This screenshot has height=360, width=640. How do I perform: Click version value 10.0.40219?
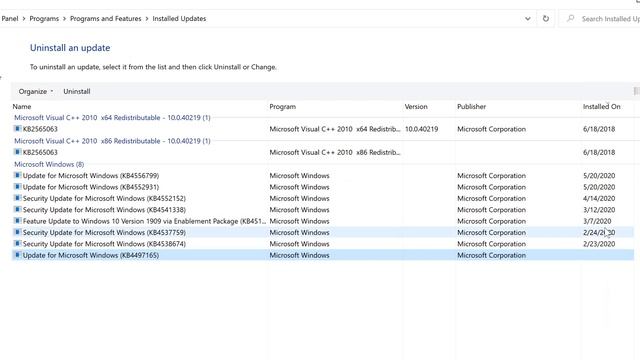[x=421, y=129]
